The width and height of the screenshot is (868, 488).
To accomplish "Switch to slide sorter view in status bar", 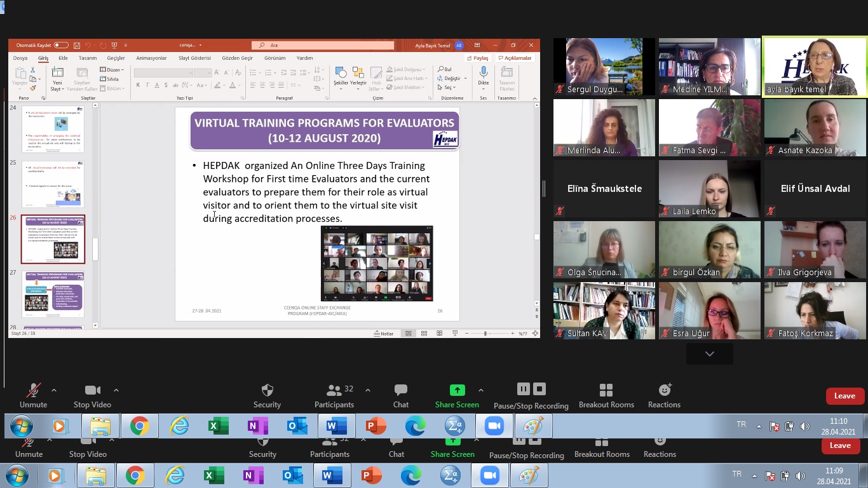I will (x=424, y=333).
